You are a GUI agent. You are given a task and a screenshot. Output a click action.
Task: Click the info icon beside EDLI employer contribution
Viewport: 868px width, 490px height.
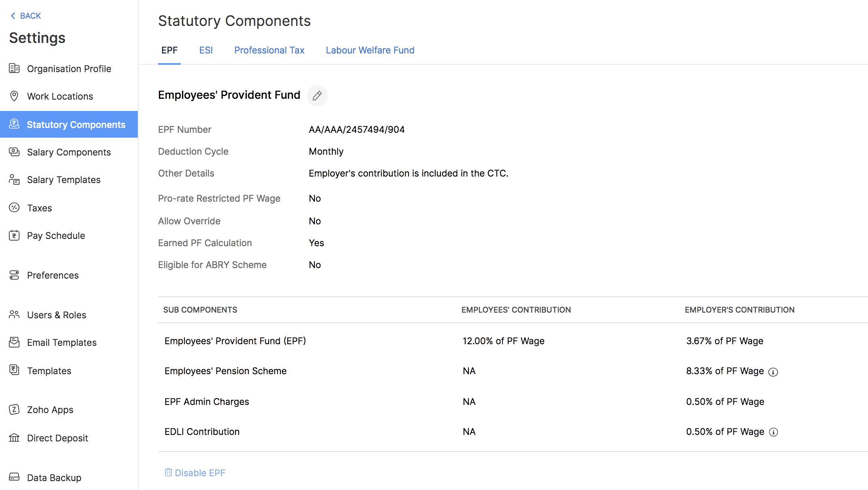point(773,432)
